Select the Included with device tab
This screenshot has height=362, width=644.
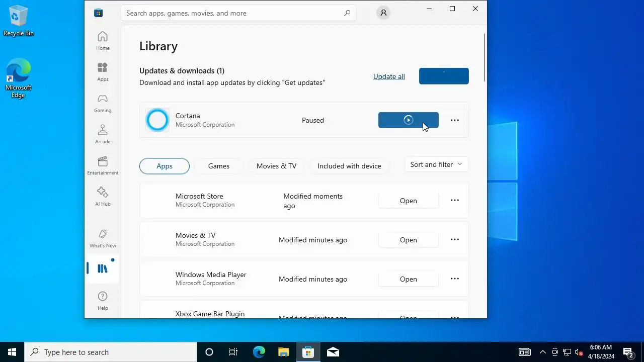(349, 166)
